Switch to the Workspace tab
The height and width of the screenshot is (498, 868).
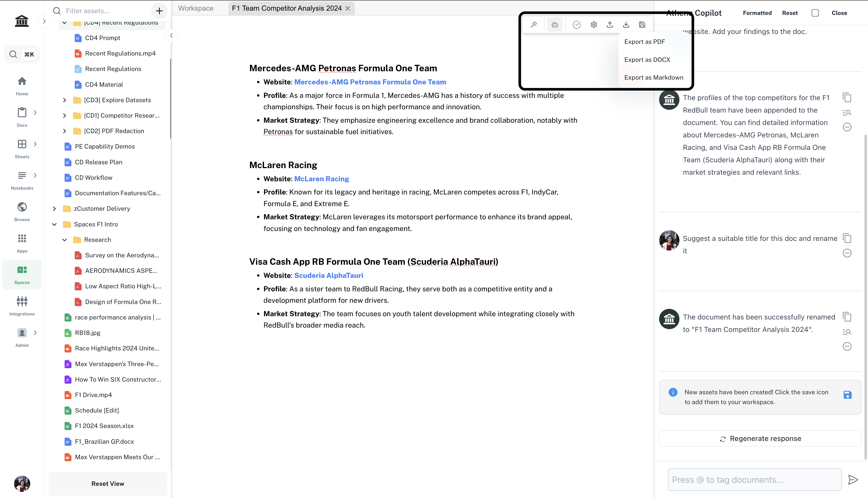[x=196, y=8]
